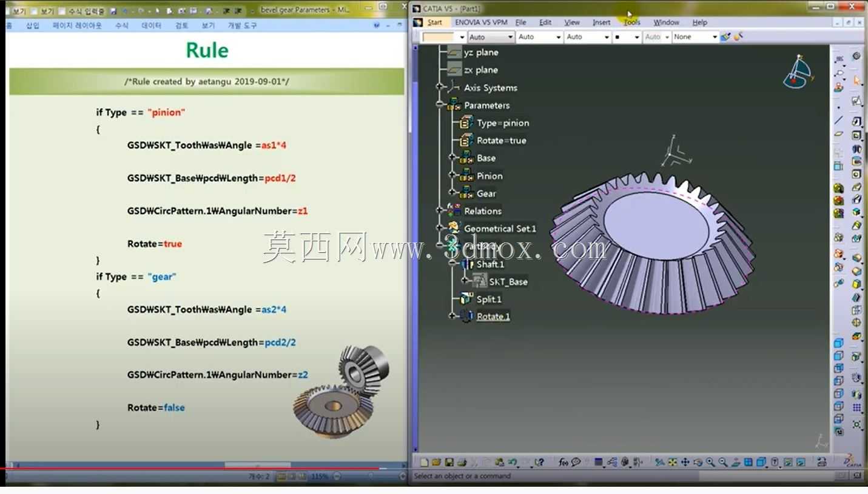868x494 pixels.
Task: Click the bevel gear model in viewport
Action: click(x=652, y=242)
